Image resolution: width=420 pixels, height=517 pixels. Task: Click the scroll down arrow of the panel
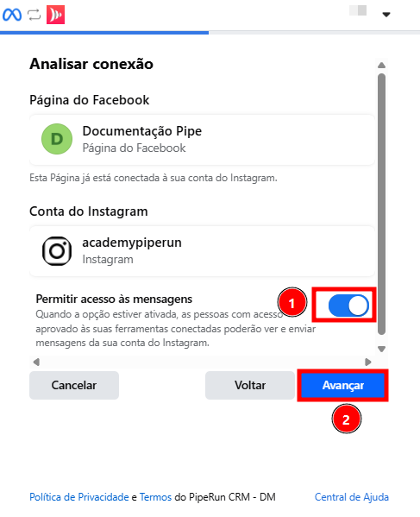click(381, 349)
